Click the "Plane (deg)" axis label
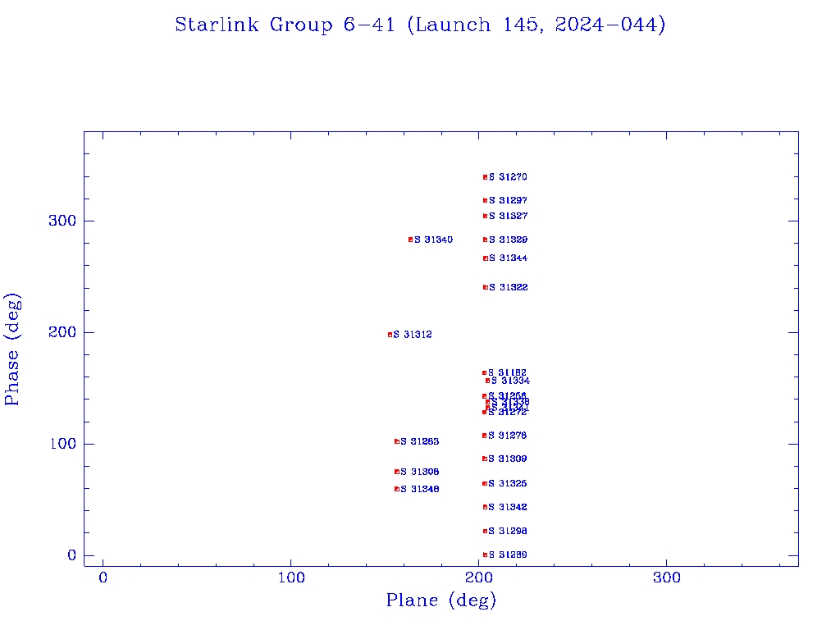Viewport: 840px width, 630px height. click(441, 600)
